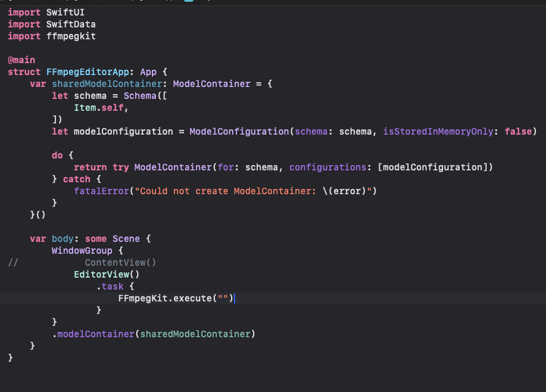
Task: Click modelConfiguration in the let declaration
Action: pos(123,132)
